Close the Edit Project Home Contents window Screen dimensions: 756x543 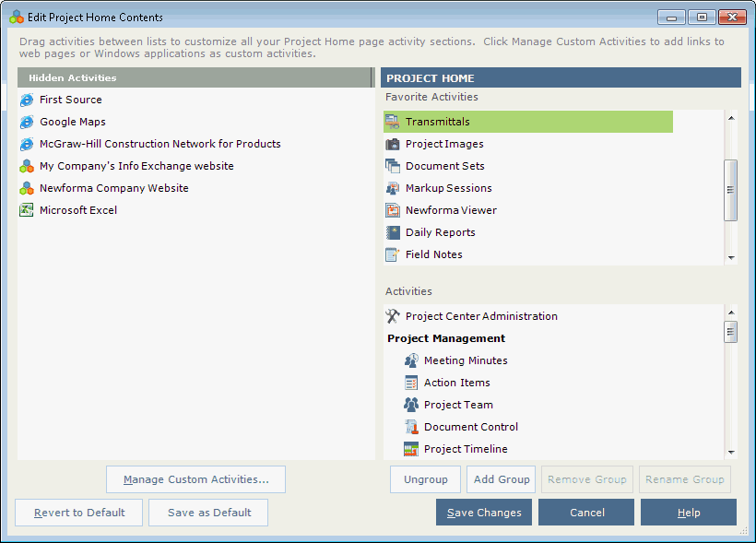coord(732,17)
